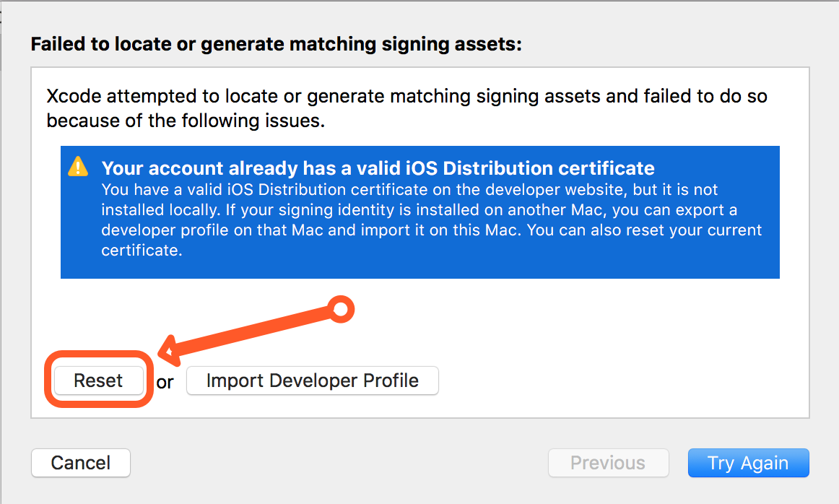Image resolution: width=839 pixels, height=504 pixels.
Task: Hit the Try Again button
Action: click(748, 463)
